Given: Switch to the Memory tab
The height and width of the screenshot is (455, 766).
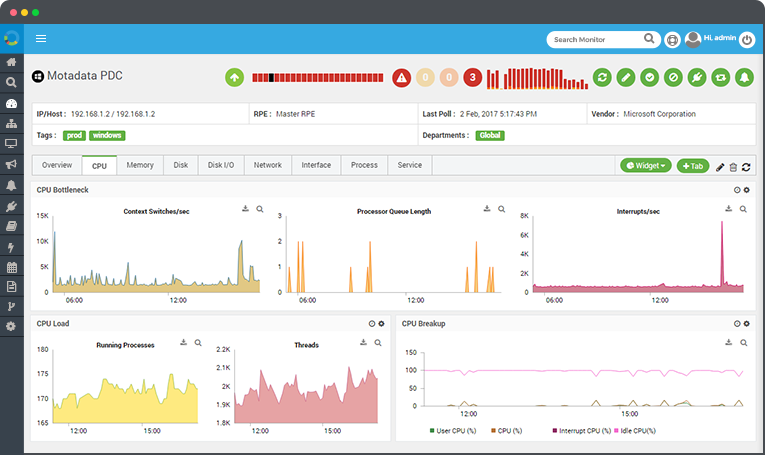Looking at the screenshot, I should [140, 165].
